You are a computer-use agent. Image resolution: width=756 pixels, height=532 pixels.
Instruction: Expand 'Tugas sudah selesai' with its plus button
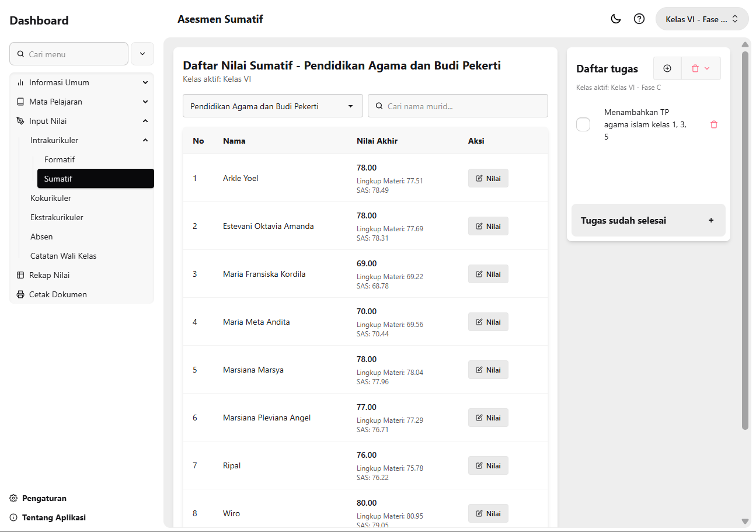coord(711,220)
